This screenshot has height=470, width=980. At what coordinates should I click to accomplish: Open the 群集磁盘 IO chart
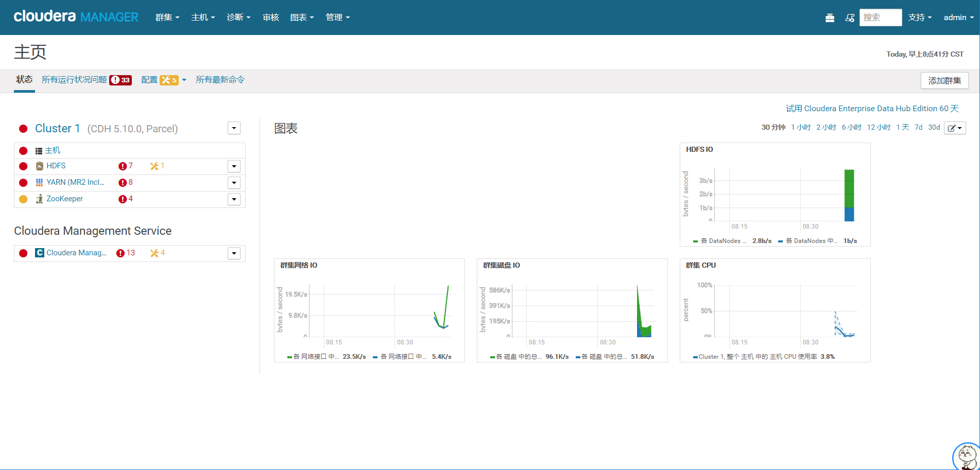pos(572,310)
